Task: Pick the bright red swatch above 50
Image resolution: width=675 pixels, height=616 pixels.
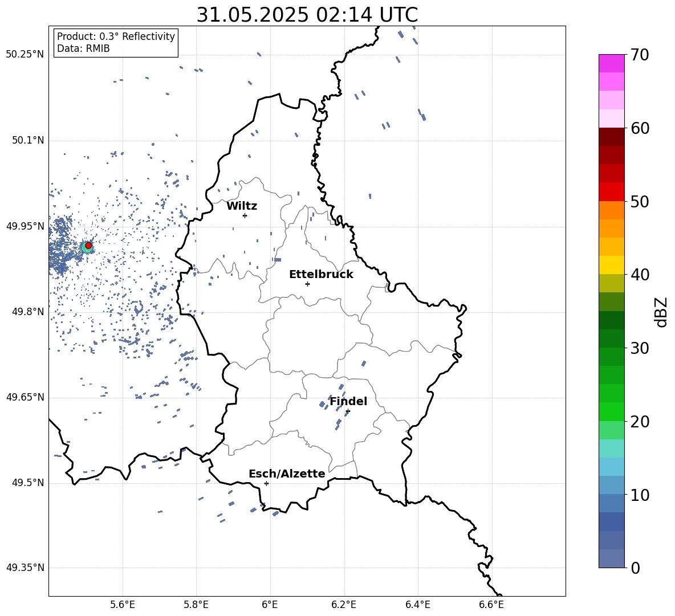Action: click(611, 192)
